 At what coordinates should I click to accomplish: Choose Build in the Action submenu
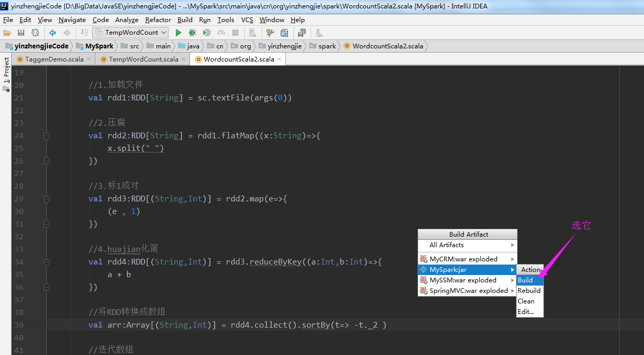(x=529, y=280)
